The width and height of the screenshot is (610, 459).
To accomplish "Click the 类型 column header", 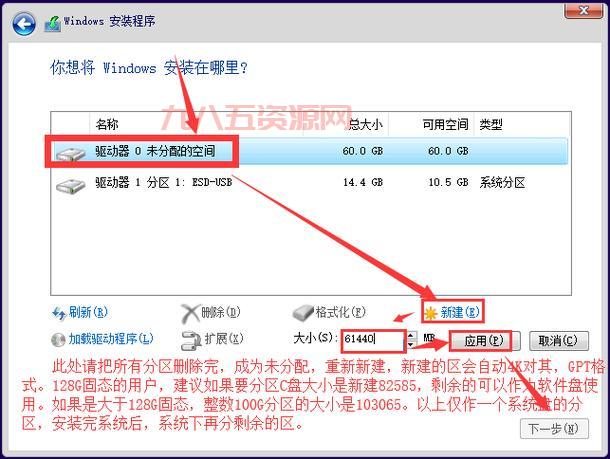I will point(491,124).
